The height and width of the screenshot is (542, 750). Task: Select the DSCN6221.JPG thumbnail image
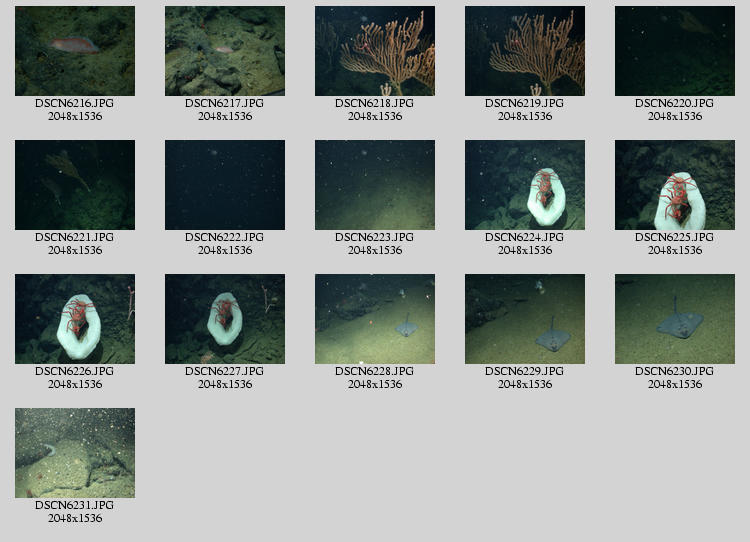75,185
